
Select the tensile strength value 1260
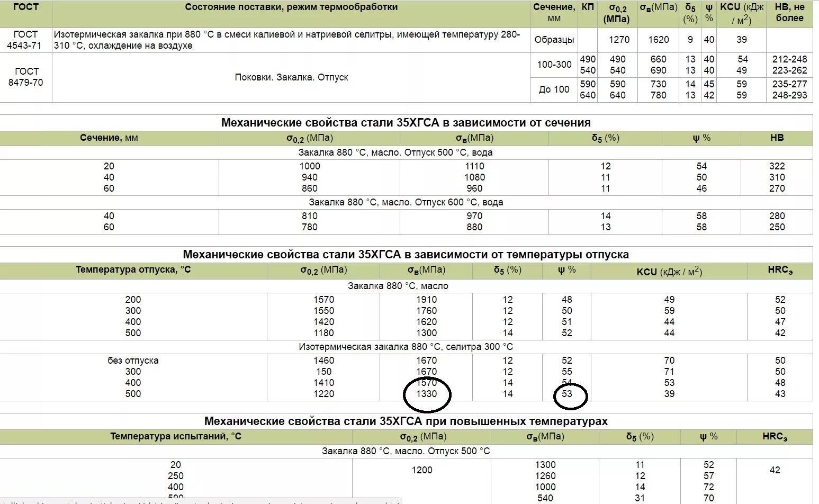coord(545,476)
